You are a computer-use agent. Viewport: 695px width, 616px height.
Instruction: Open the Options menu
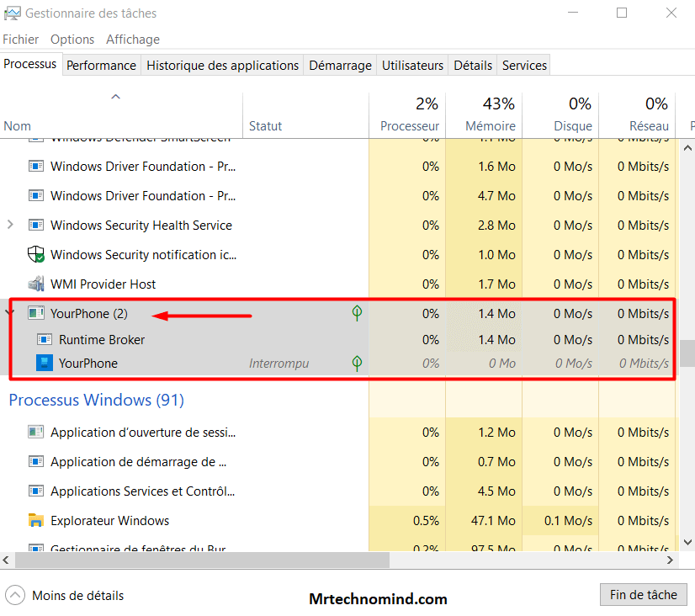(x=72, y=40)
